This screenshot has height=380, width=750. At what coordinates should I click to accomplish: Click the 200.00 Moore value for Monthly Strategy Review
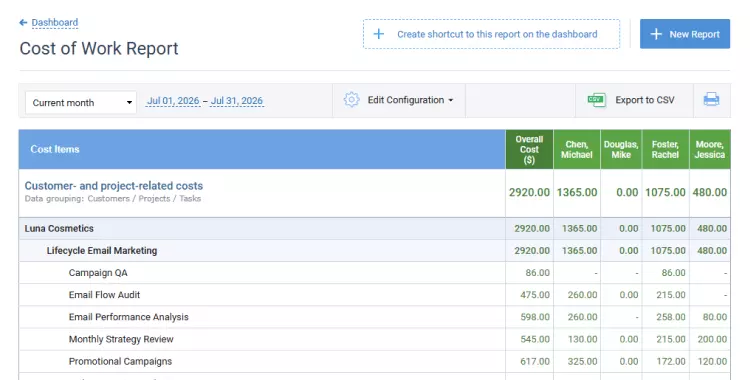(712, 339)
